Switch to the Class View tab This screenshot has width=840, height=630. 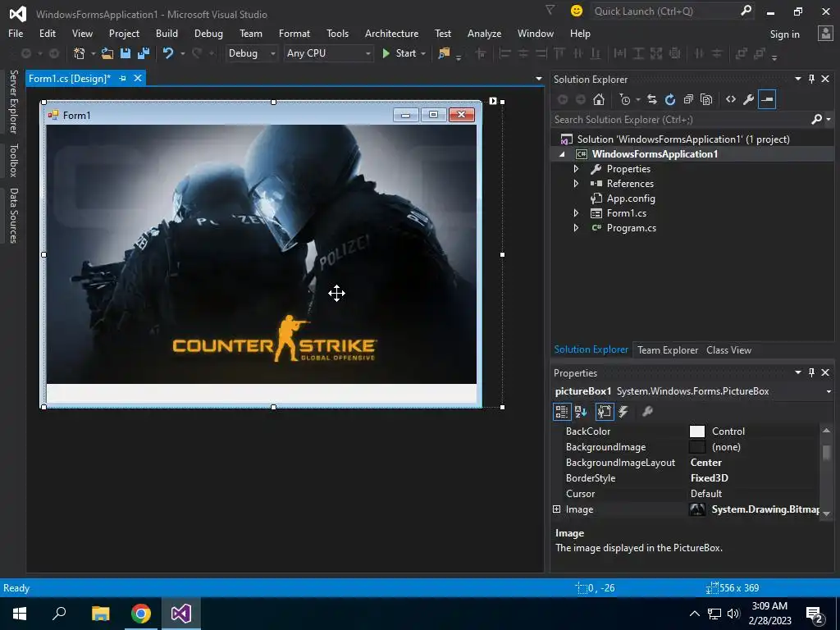click(x=728, y=349)
